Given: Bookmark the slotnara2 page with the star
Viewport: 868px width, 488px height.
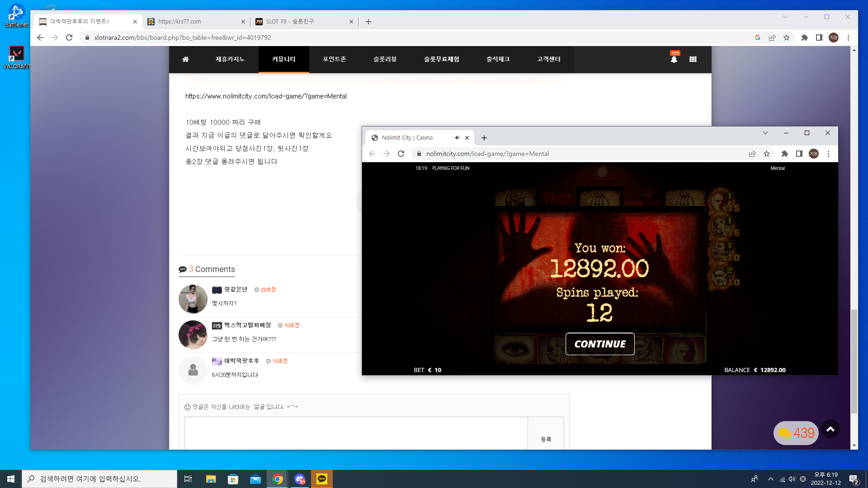Looking at the screenshot, I should coord(787,38).
